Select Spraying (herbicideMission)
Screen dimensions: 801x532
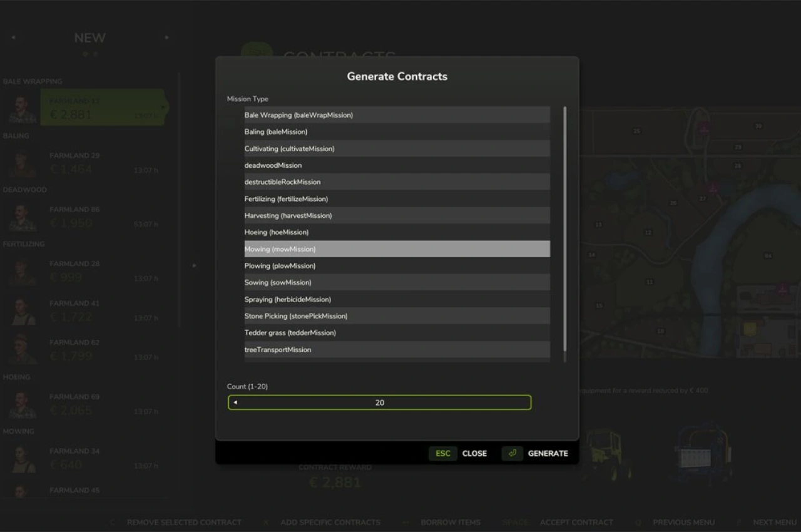(x=397, y=299)
